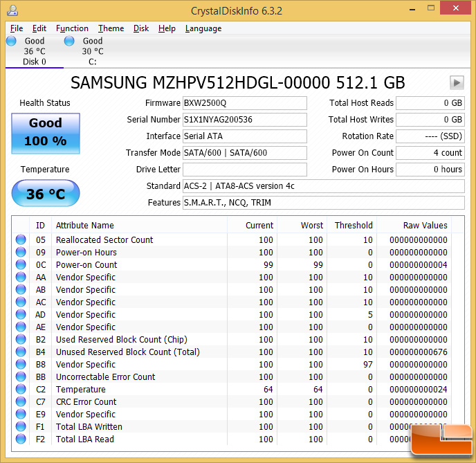Click raw value 000000000024

point(419,389)
